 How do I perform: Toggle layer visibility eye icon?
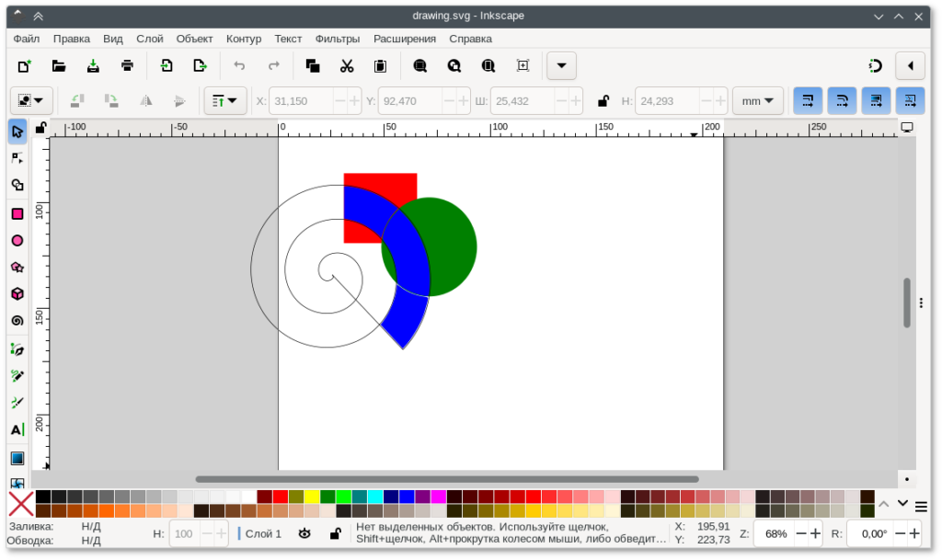click(x=304, y=533)
